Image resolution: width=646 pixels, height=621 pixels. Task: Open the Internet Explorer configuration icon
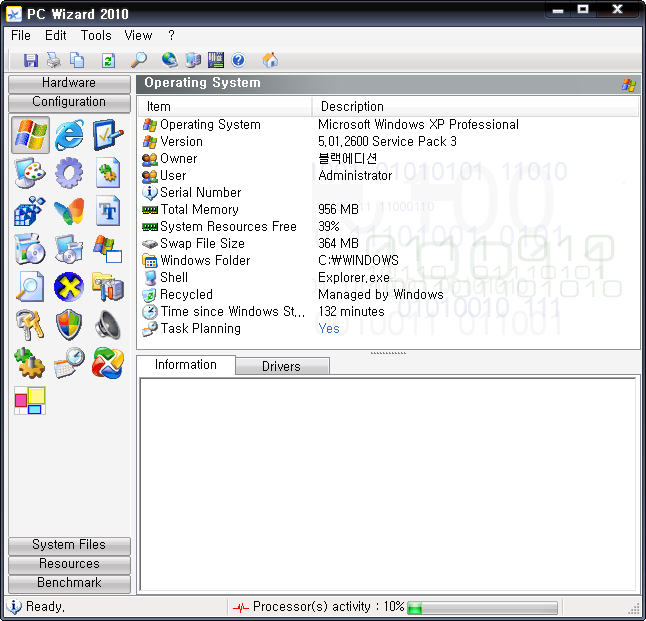pos(69,135)
